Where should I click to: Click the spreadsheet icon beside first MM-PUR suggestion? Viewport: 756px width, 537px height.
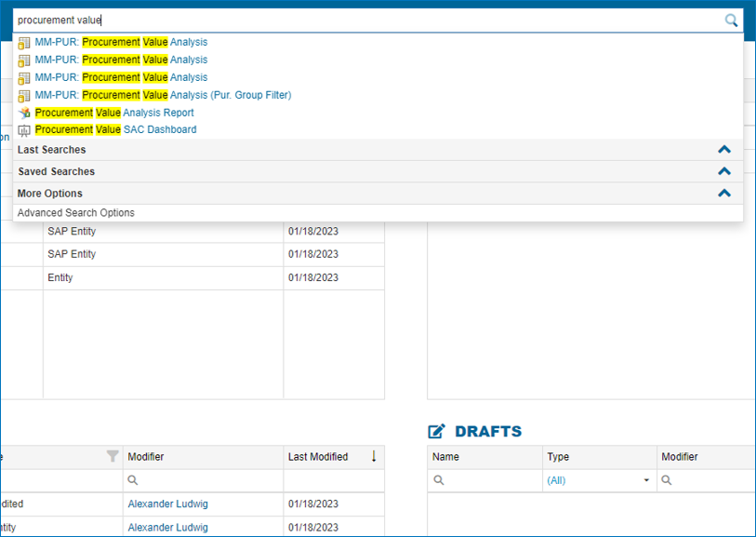24,42
